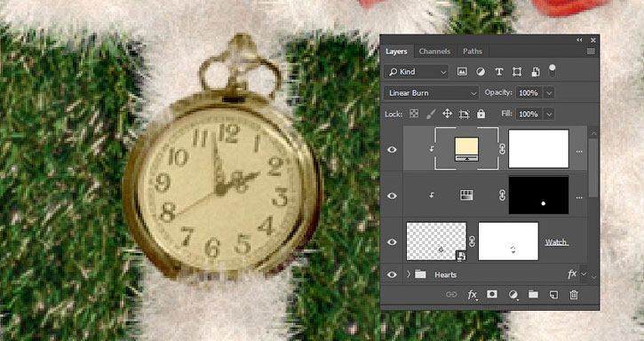Select the Photo Filter adjustment thumbnail

466,148
